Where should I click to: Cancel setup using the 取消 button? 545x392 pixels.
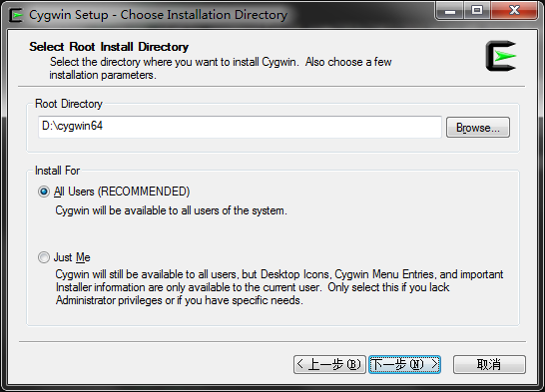click(489, 365)
